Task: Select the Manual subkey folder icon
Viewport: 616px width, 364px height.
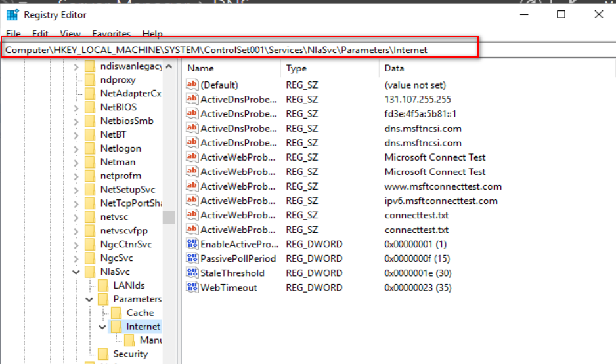Action: pos(129,340)
